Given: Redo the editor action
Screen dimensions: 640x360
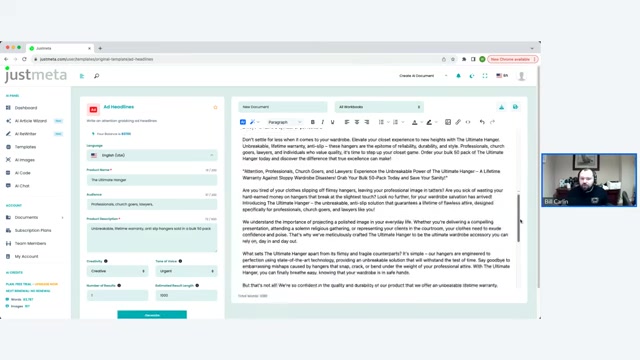Looking at the screenshot, I should [x=492, y=122].
